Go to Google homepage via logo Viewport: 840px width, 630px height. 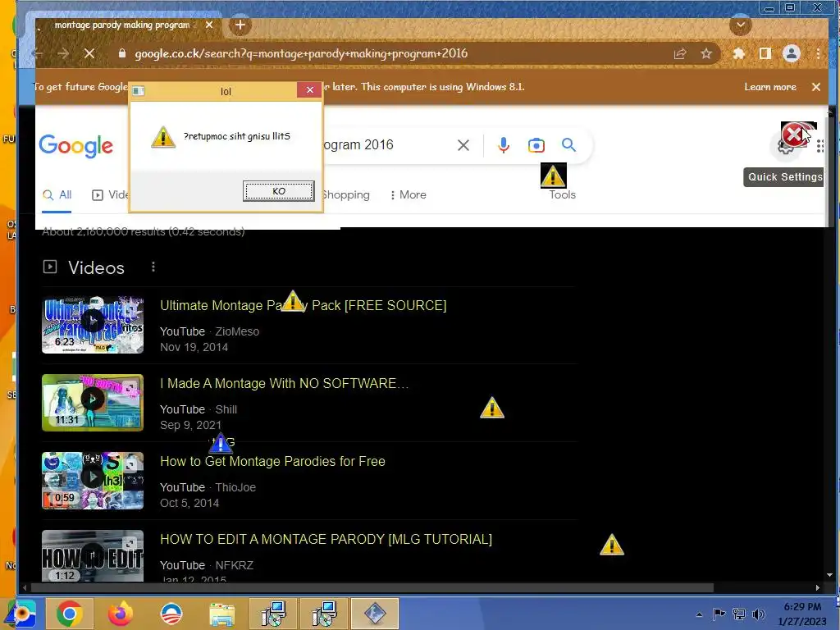76,146
